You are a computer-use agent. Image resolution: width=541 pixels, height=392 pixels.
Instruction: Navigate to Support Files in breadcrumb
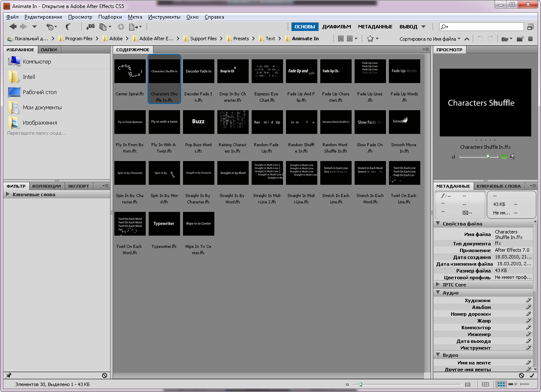[203, 39]
